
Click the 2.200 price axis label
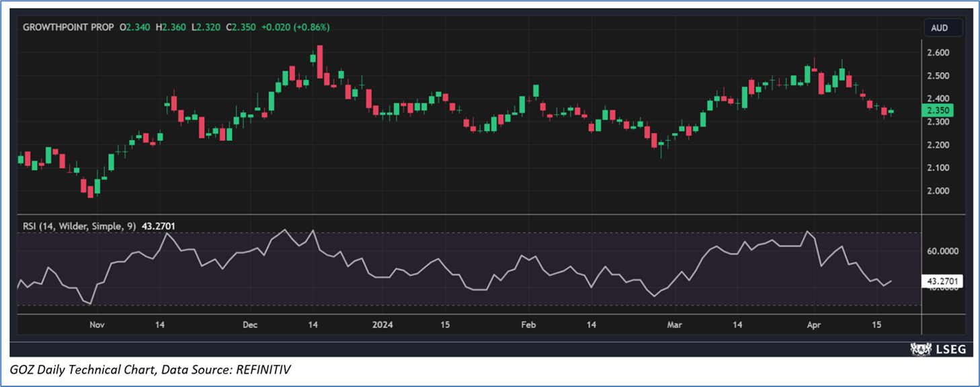938,145
